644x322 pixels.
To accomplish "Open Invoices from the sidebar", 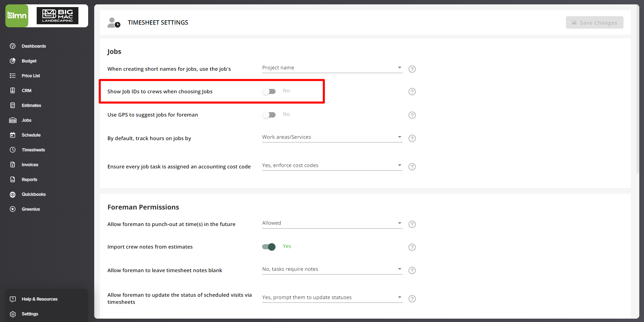I will [30, 165].
